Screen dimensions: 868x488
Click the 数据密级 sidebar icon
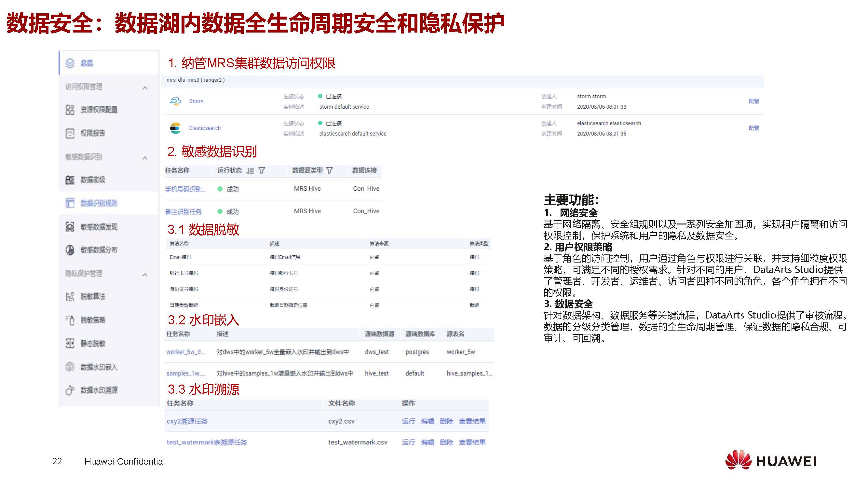(70, 180)
